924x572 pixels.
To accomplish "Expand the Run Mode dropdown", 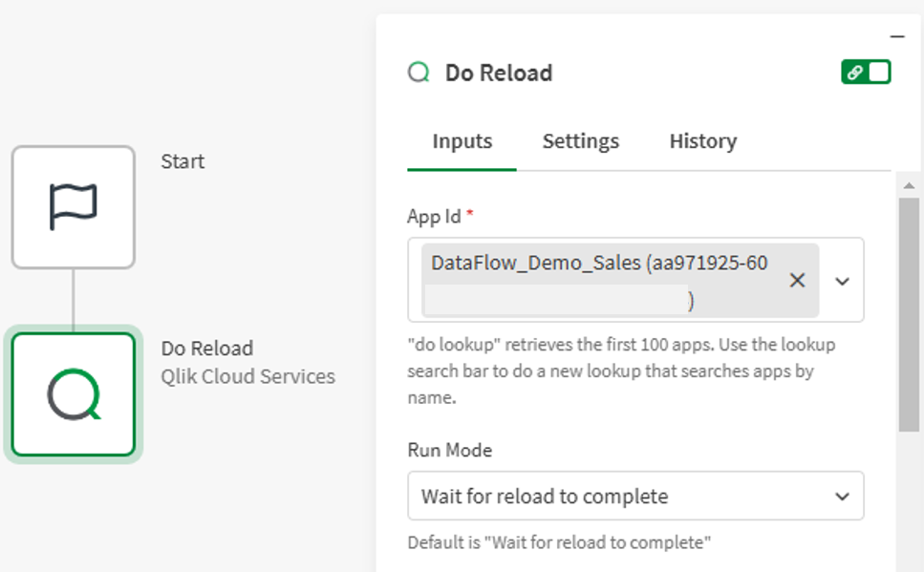I will pyautogui.click(x=842, y=496).
